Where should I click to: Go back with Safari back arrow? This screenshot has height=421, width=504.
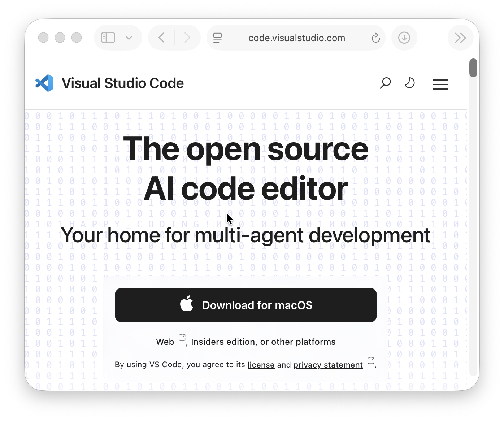click(161, 38)
